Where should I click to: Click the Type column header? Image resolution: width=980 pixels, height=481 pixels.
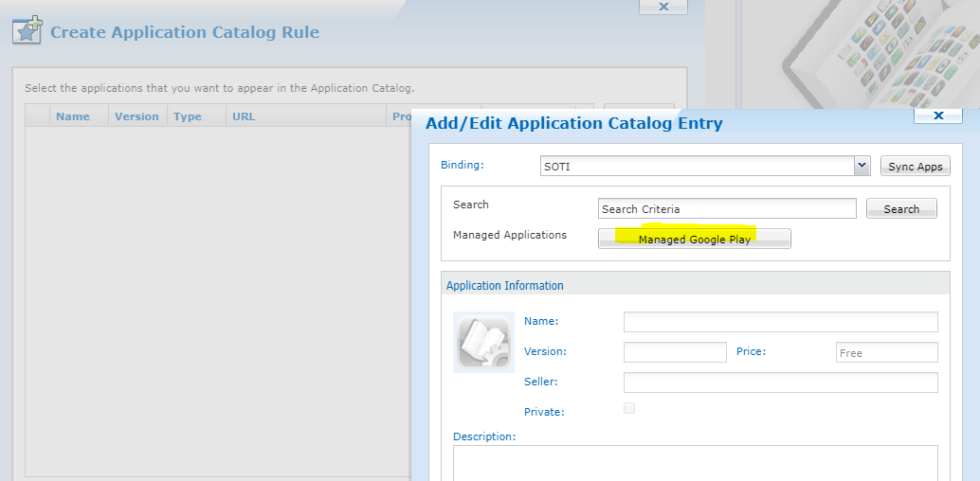188,116
